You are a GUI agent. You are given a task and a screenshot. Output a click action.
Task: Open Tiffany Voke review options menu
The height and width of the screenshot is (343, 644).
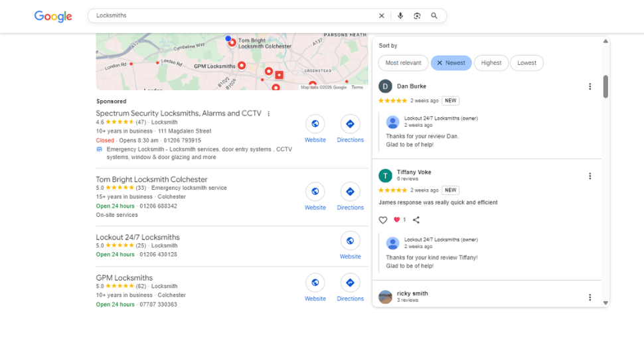click(590, 176)
